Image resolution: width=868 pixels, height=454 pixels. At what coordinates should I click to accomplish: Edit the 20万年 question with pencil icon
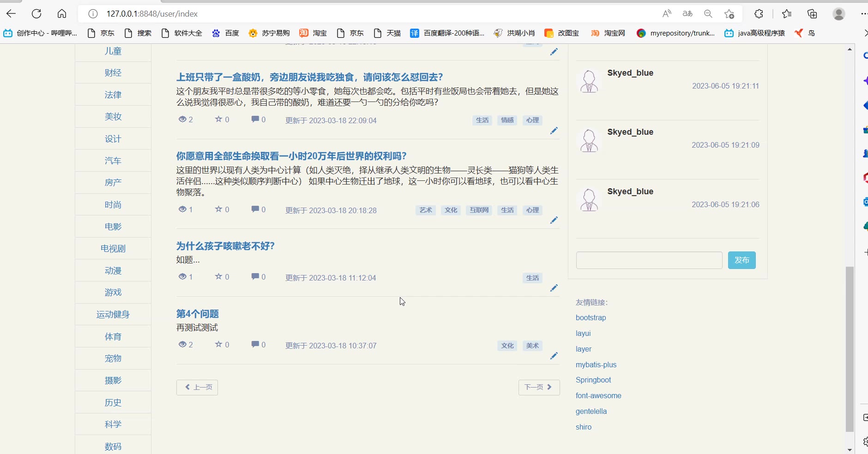click(x=554, y=221)
